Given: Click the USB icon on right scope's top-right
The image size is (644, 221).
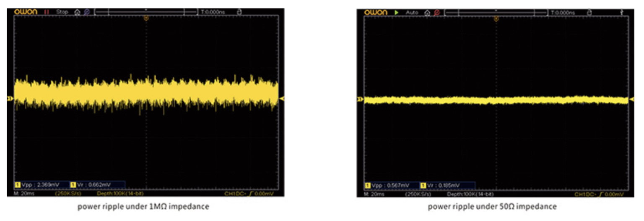Looking at the screenshot, I should tap(621, 13).
